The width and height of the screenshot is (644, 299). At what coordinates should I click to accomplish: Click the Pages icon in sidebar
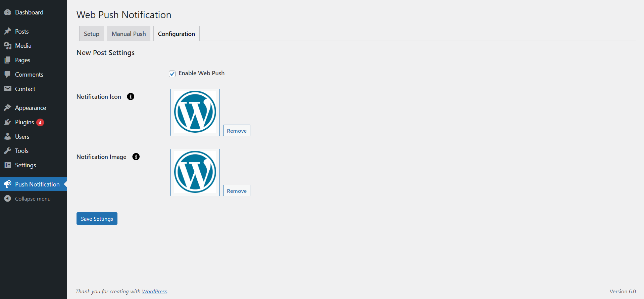click(8, 60)
